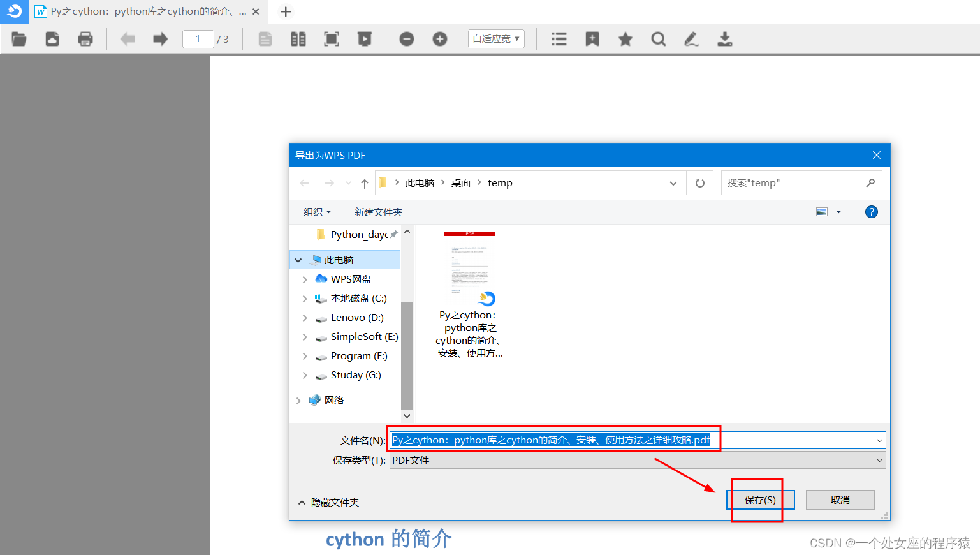
Task: Click 此电脑 in the address path
Action: pyautogui.click(x=420, y=183)
